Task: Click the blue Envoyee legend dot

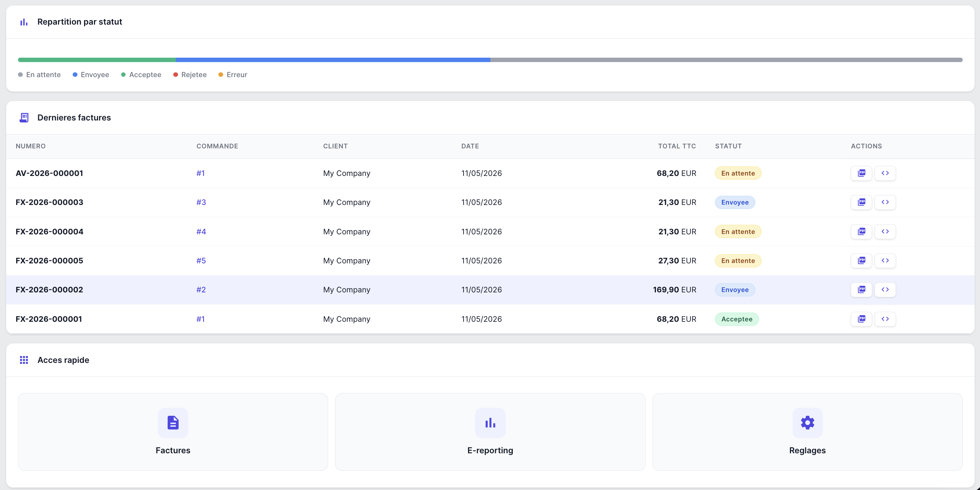Action: point(75,75)
